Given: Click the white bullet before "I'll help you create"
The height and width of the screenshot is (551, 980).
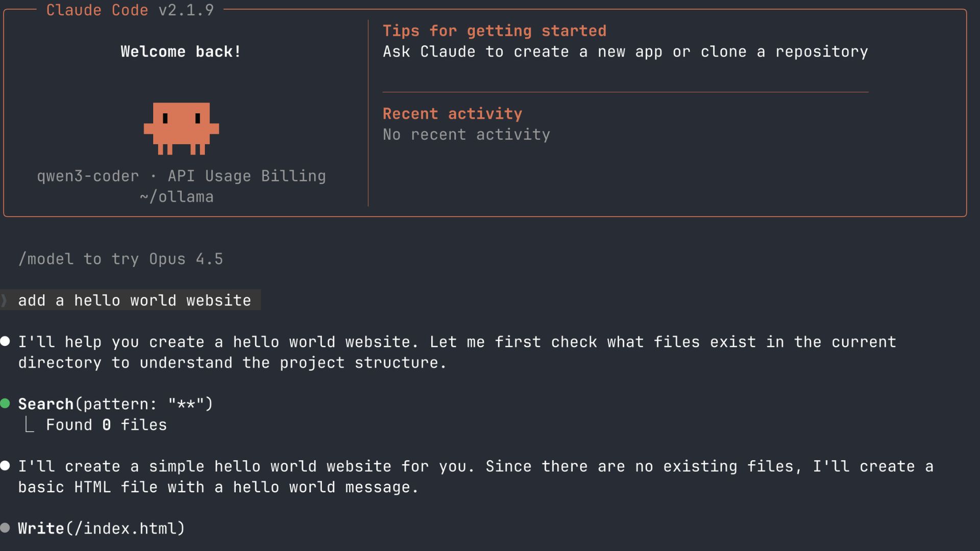Looking at the screenshot, I should 6,341.
